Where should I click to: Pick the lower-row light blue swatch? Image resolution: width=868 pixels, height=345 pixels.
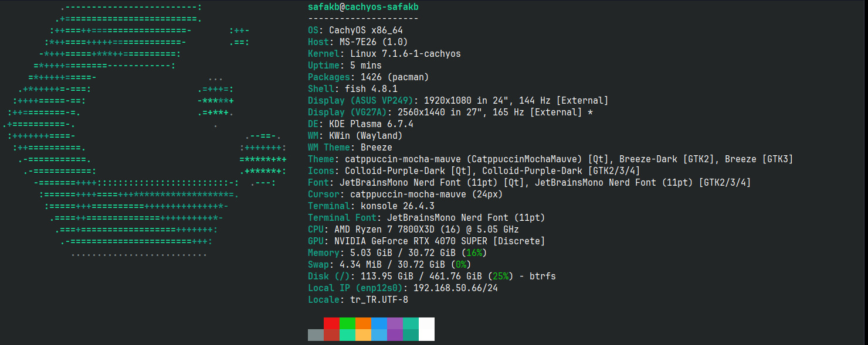click(379, 335)
